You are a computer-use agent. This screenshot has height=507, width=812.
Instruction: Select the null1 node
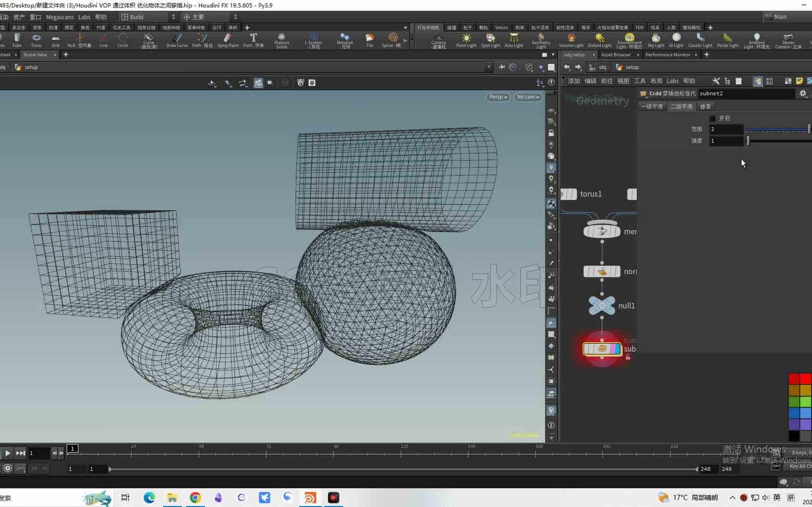[602, 305]
